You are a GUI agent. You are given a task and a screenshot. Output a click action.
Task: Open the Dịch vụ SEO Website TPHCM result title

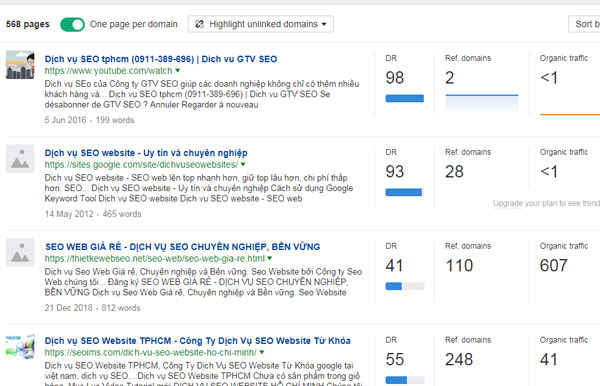197,341
